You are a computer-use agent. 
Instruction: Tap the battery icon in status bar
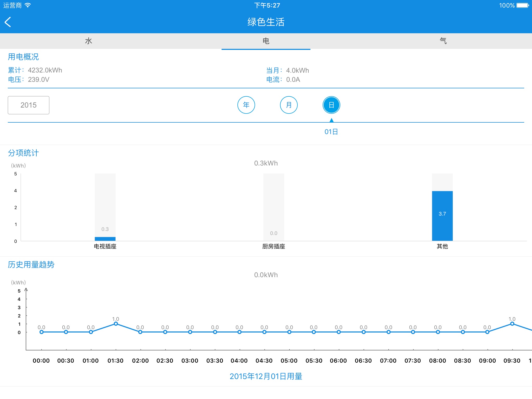click(523, 5)
